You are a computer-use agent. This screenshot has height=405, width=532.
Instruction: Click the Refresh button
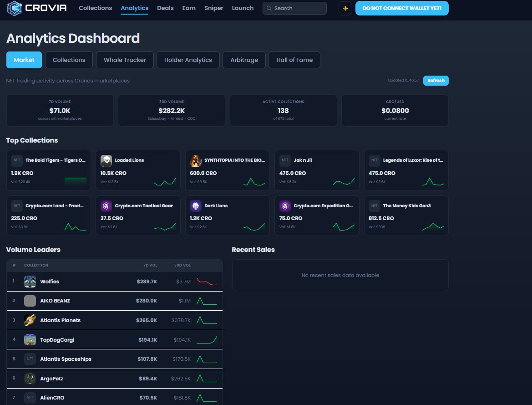[x=436, y=81]
